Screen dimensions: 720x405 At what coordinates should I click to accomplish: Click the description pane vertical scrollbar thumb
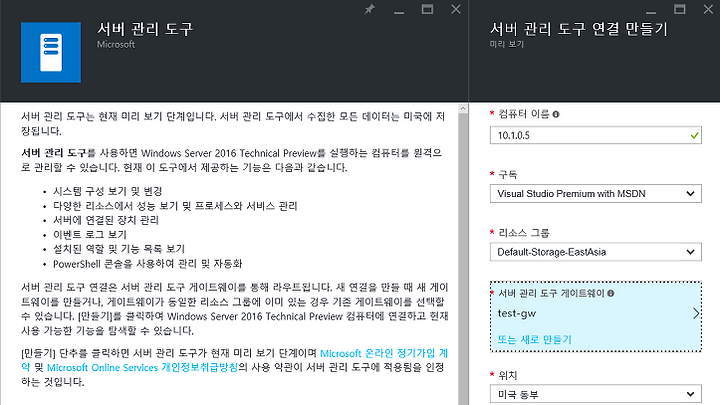[x=463, y=259]
